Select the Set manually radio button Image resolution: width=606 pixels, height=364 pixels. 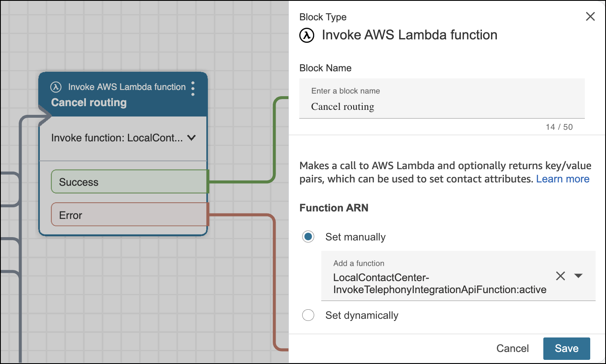click(308, 237)
